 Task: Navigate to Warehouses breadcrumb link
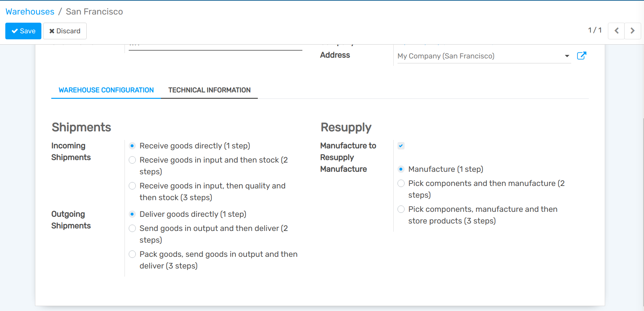[x=30, y=12]
